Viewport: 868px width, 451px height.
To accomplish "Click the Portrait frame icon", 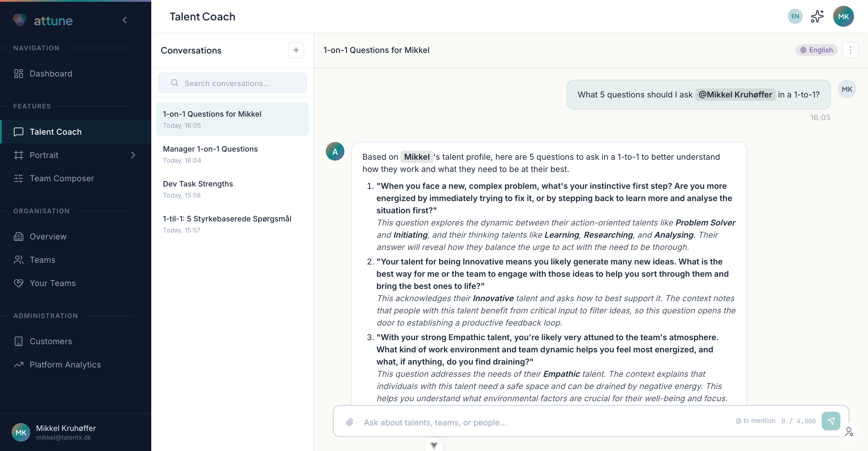I will [19, 155].
